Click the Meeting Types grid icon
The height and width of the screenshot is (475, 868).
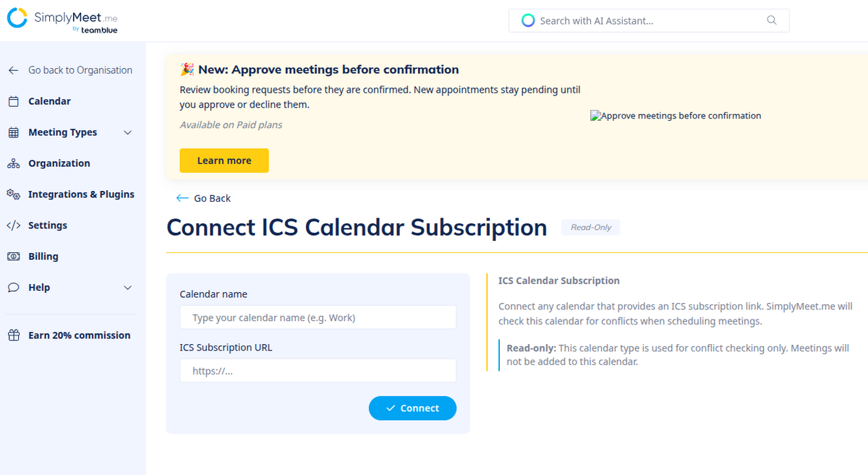tap(13, 132)
